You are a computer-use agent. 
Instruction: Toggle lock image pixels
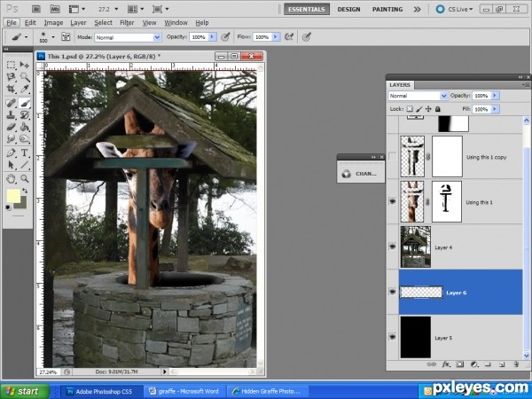tap(419, 109)
